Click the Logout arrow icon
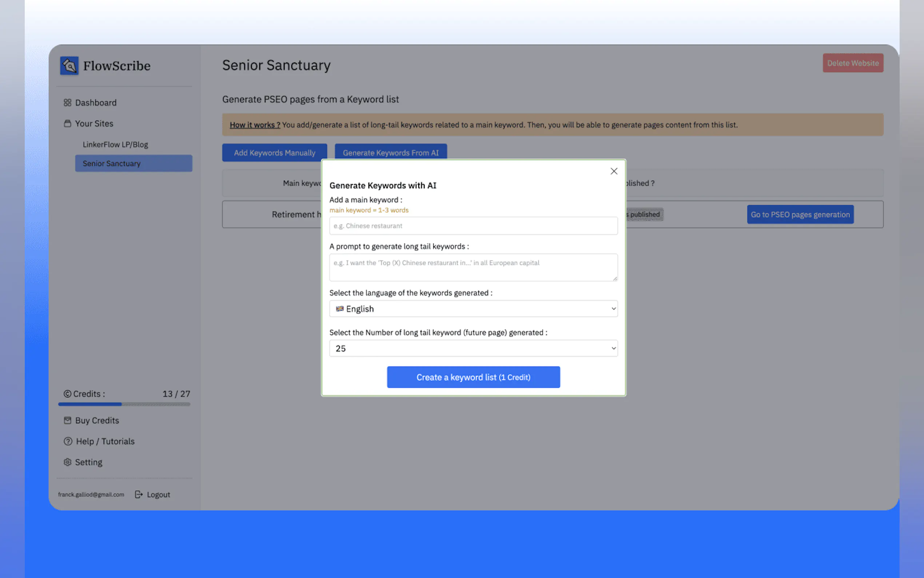 pyautogui.click(x=139, y=495)
